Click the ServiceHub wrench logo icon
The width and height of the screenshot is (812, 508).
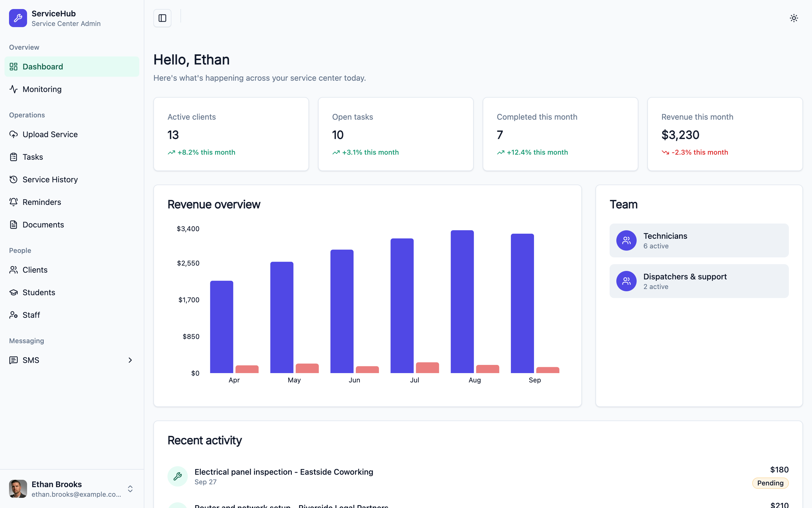click(x=18, y=18)
